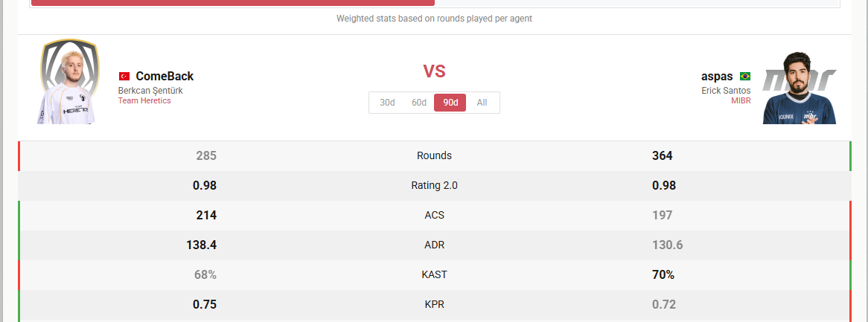
Task: Click the Team Heretics shield logo
Action: point(70,66)
